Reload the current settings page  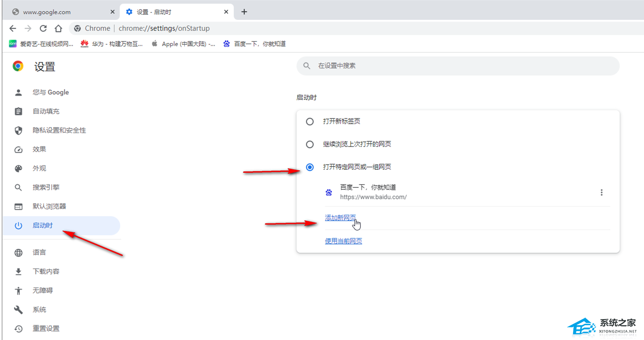(43, 29)
